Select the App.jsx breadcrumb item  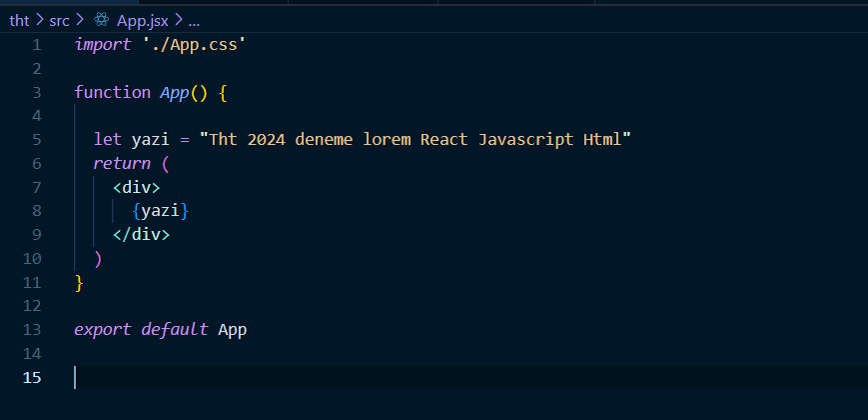coord(142,21)
